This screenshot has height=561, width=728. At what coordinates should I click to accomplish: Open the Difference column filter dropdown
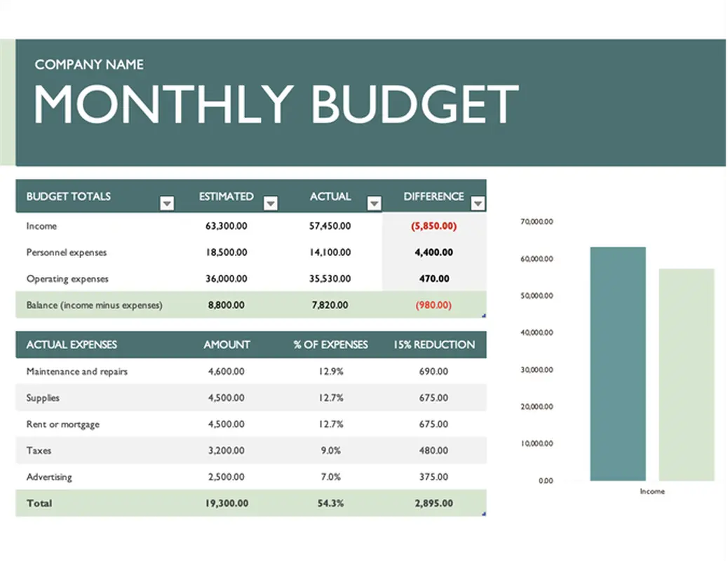(478, 203)
